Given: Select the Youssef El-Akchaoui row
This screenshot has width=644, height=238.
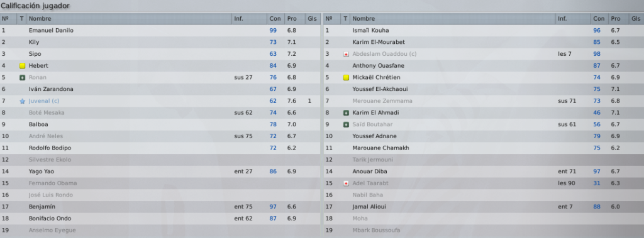Looking at the screenshot, I should (484, 89).
